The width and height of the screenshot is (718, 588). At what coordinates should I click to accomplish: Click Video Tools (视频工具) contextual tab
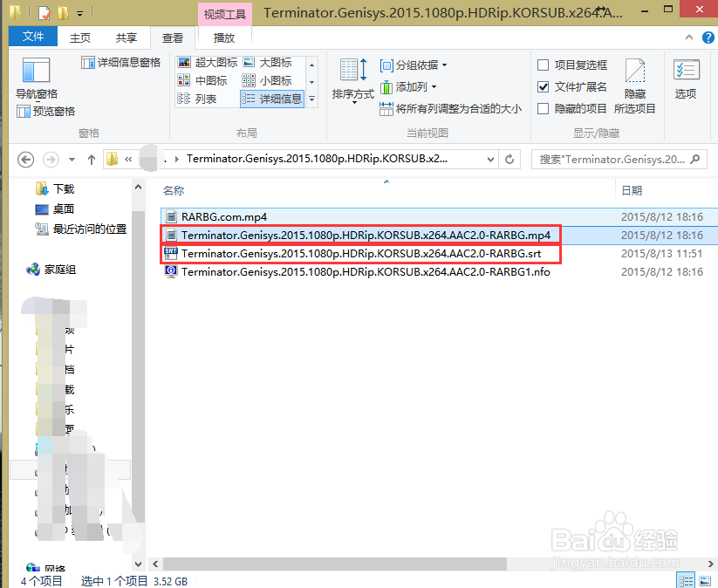(x=225, y=14)
